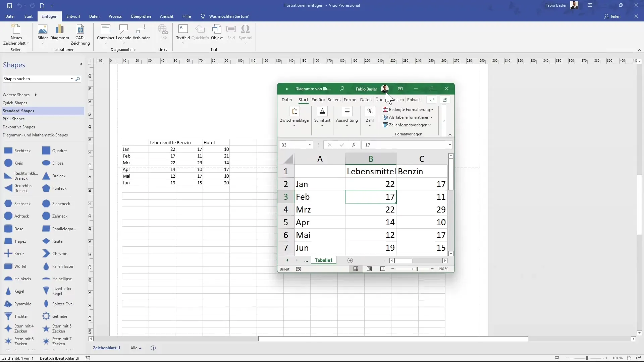Open Zwischenablage clipboard group in Excel
644x362 pixels.
coord(294,117)
